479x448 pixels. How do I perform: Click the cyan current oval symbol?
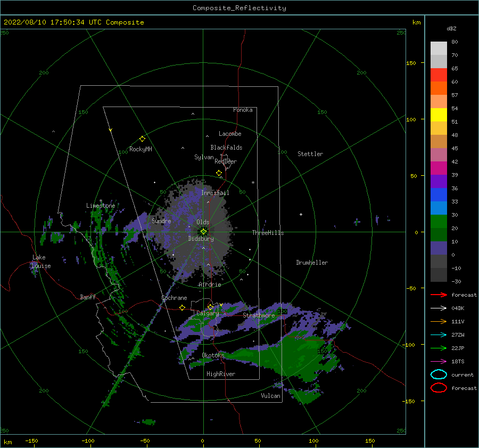(439, 374)
